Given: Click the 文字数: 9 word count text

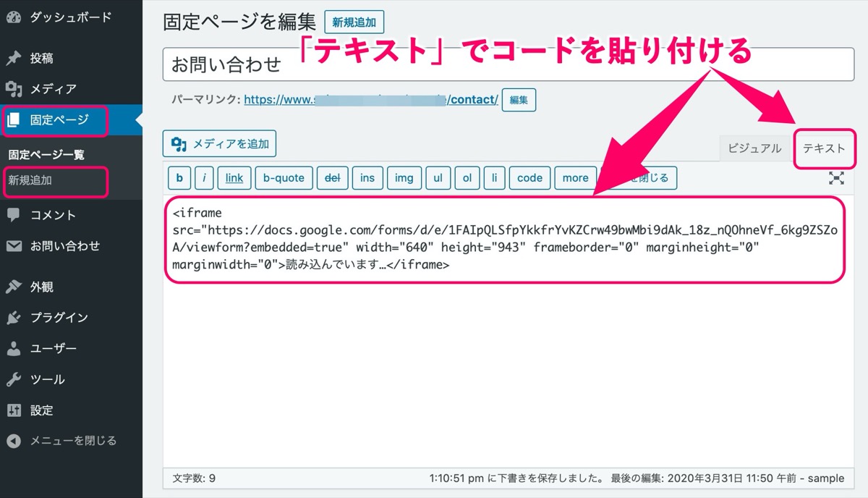Looking at the screenshot, I should pos(195,478).
